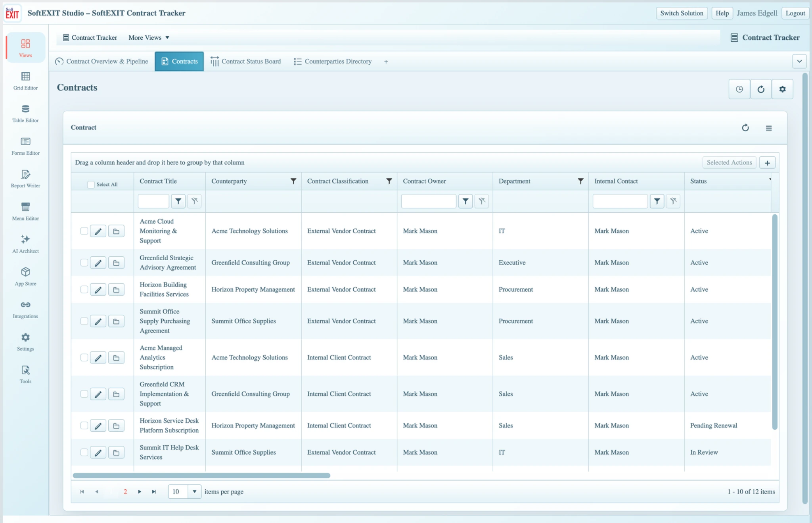Edit the Acme Cloud Monitoring & Support row
The width and height of the screenshot is (812, 523).
(x=98, y=231)
